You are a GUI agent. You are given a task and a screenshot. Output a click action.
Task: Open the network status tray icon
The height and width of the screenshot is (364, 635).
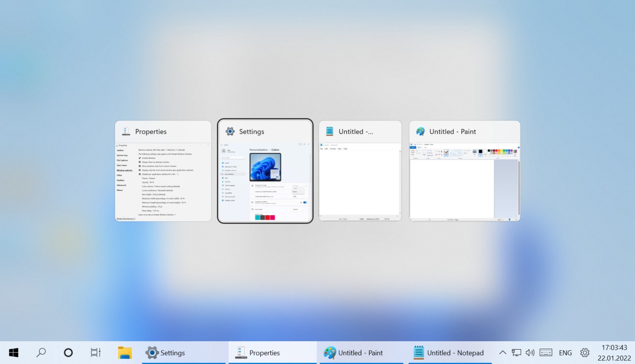516,353
